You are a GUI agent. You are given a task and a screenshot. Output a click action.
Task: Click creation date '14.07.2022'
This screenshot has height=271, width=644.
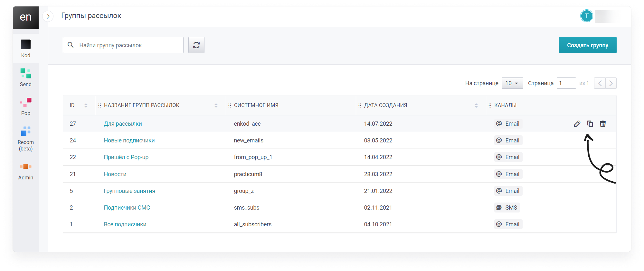click(378, 124)
